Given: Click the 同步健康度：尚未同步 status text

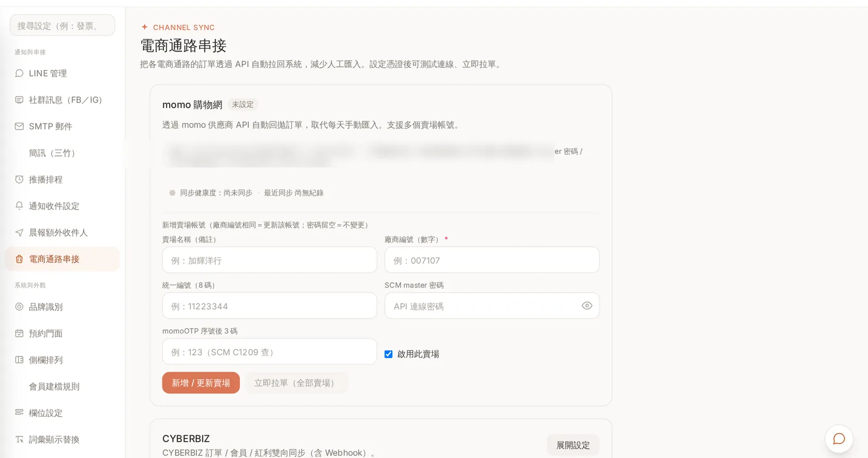Looking at the screenshot, I should coord(216,193).
